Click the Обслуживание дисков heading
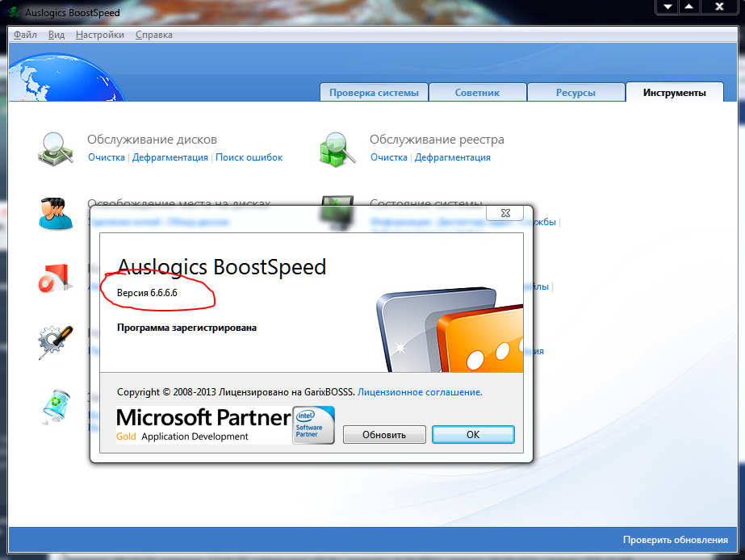 [x=152, y=140]
